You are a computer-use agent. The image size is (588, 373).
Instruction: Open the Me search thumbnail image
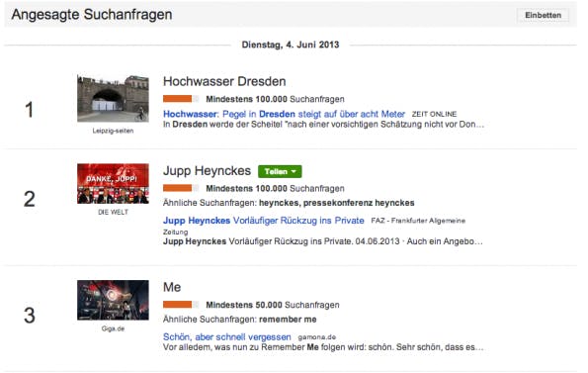113,300
